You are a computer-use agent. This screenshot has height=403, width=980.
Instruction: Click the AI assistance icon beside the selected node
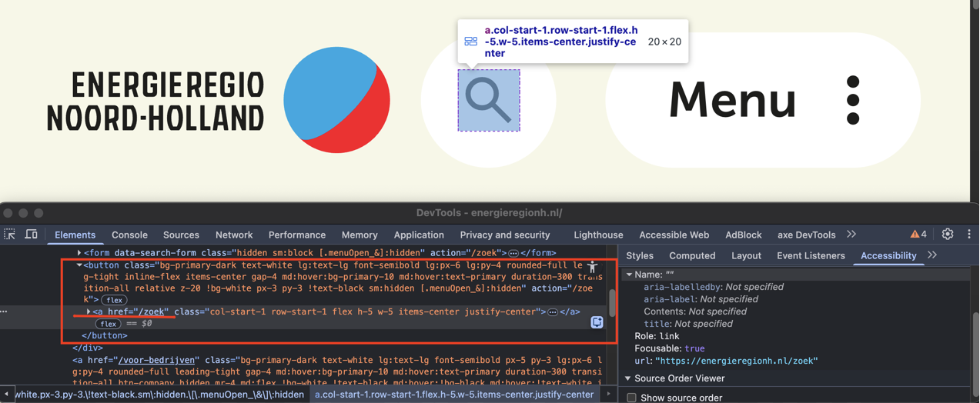coord(597,323)
